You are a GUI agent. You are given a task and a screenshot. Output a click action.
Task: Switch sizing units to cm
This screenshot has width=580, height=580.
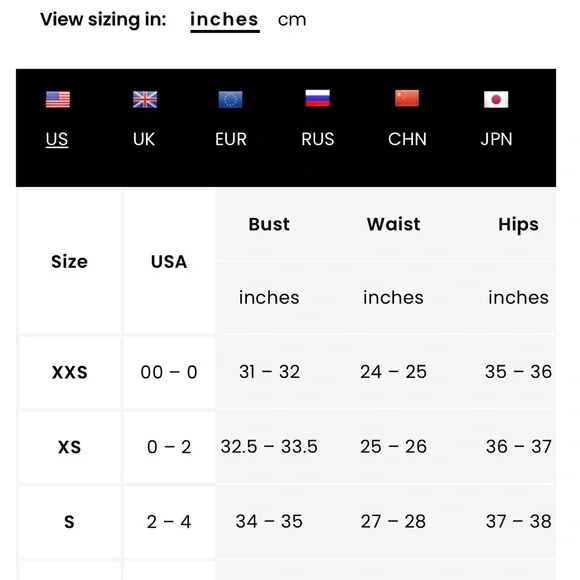tap(292, 20)
